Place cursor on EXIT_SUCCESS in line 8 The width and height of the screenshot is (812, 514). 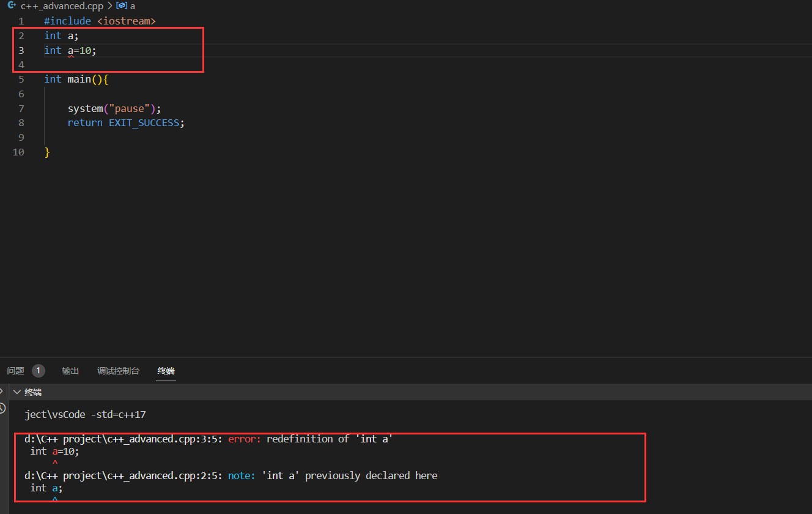tap(145, 123)
